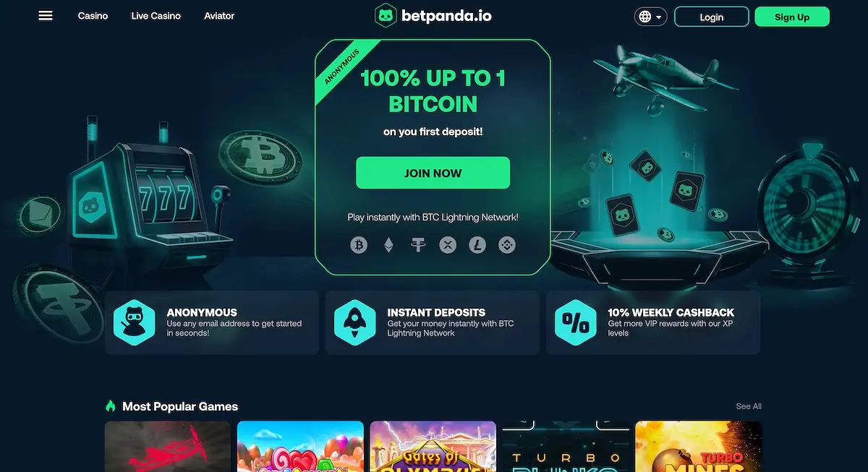This screenshot has width=868, height=472.
Task: Open the Gates of Olympus game thumbnail
Action: (433, 447)
